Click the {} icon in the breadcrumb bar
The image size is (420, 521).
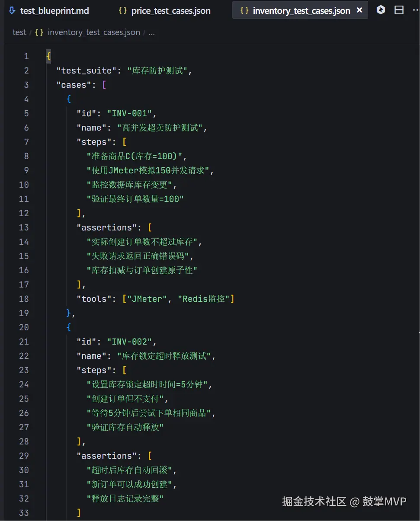tap(38, 32)
